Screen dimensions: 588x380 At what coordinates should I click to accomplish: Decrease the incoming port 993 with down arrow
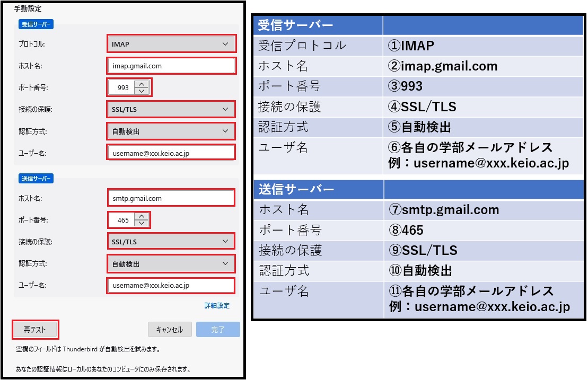[x=142, y=91]
